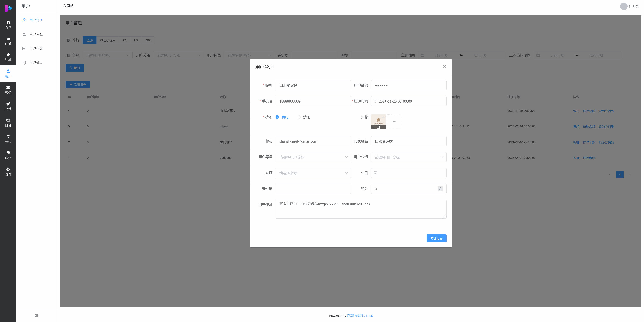Open 用户标签 submenu item

(x=36, y=48)
